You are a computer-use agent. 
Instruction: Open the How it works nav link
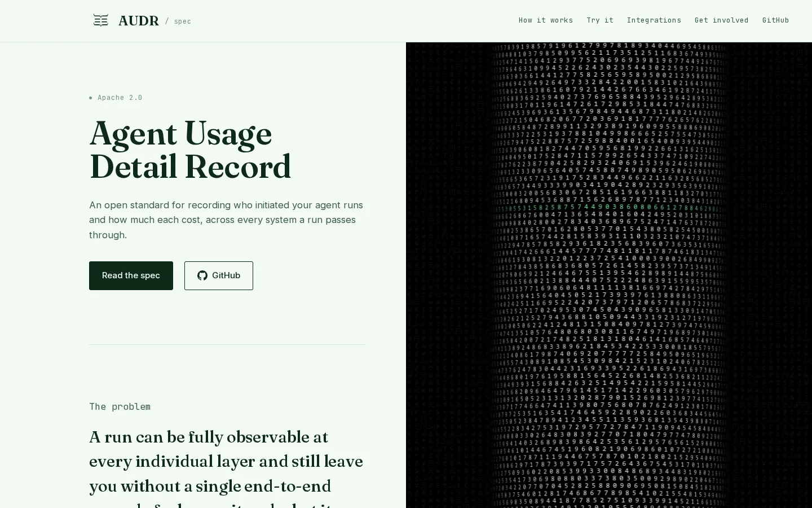pyautogui.click(x=546, y=20)
